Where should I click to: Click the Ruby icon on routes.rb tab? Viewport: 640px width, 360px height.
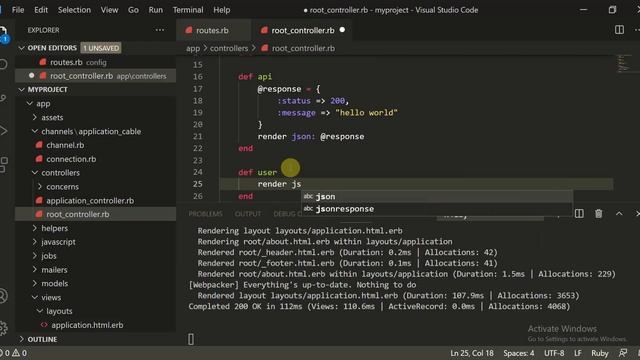[189, 30]
